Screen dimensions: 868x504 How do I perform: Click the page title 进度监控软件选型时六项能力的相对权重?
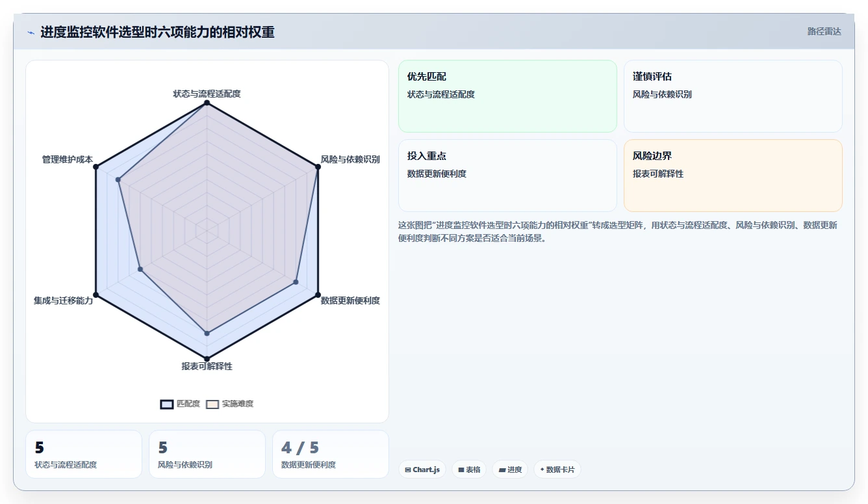point(157,32)
